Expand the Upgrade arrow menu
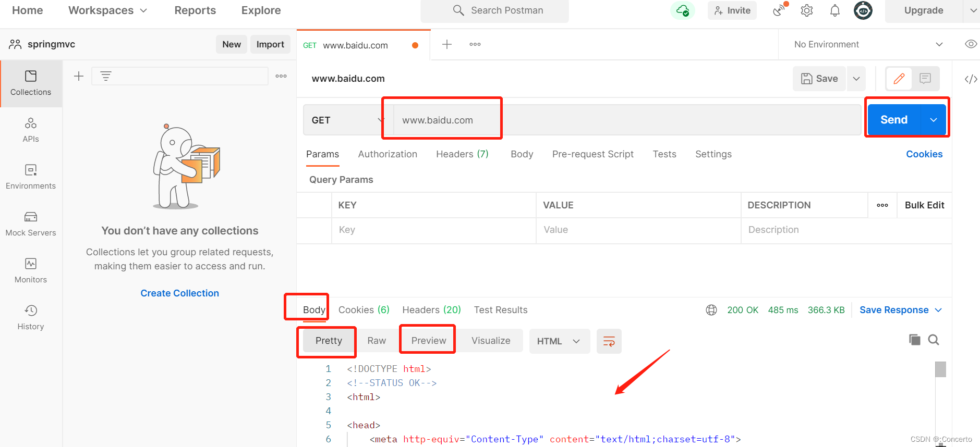Screen dimensions: 980x447 pos(972,10)
